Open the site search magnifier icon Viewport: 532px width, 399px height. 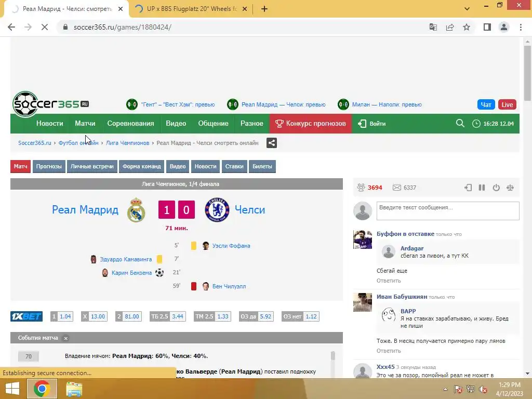460,123
